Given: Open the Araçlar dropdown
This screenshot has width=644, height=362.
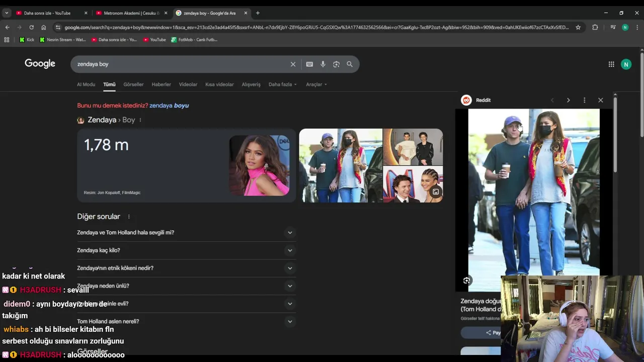Looking at the screenshot, I should [x=316, y=84].
